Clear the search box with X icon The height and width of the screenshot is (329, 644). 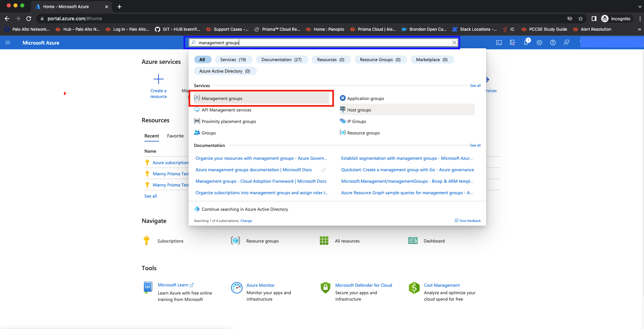coord(454,43)
